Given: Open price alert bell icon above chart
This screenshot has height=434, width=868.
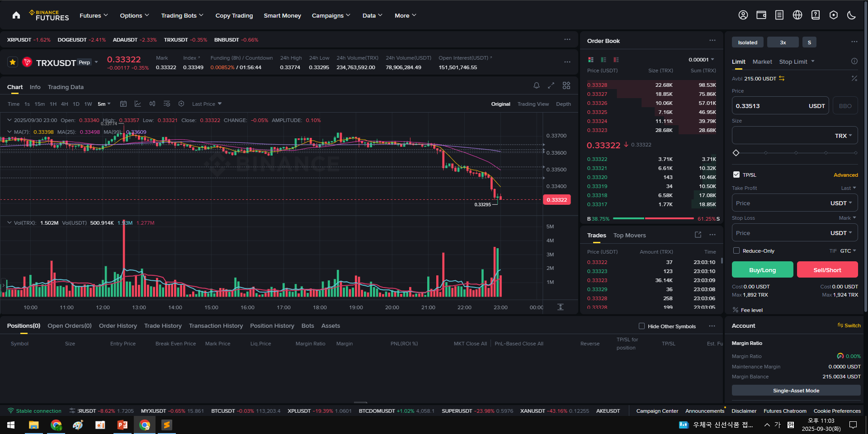Looking at the screenshot, I should (537, 85).
